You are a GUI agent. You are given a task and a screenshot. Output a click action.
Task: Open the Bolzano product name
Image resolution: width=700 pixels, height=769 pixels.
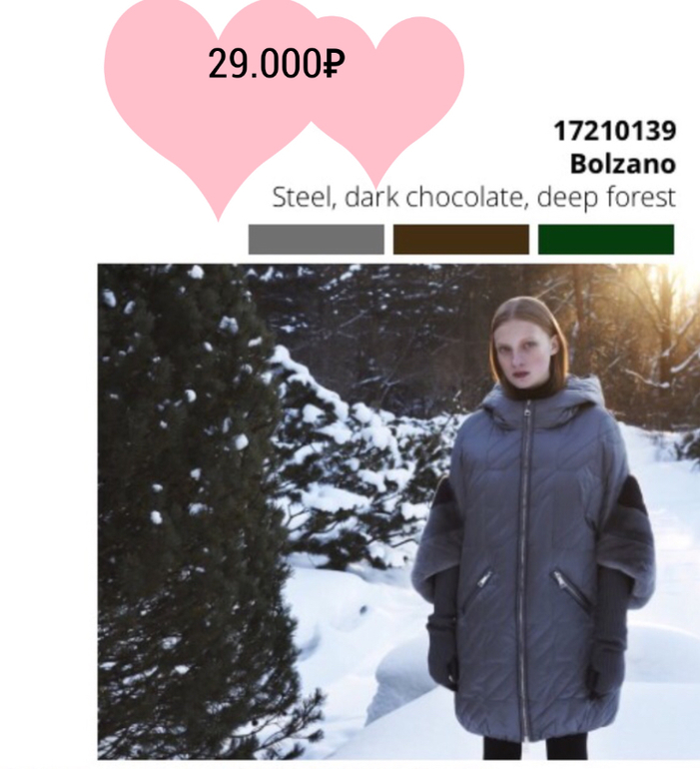tap(623, 164)
